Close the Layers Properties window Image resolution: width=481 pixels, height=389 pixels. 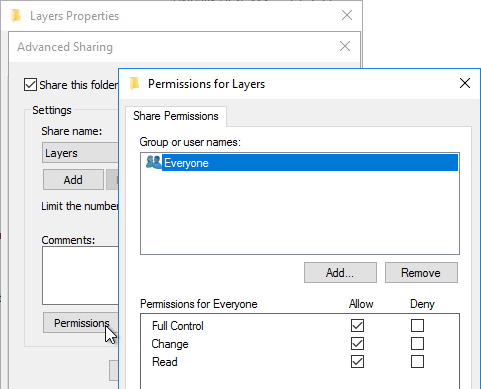[347, 15]
